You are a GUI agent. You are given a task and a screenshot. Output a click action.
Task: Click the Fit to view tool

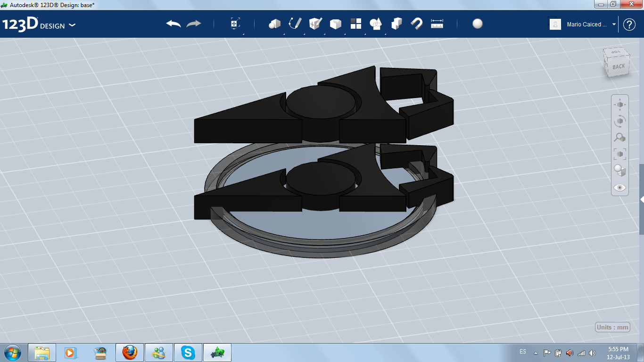click(x=620, y=154)
